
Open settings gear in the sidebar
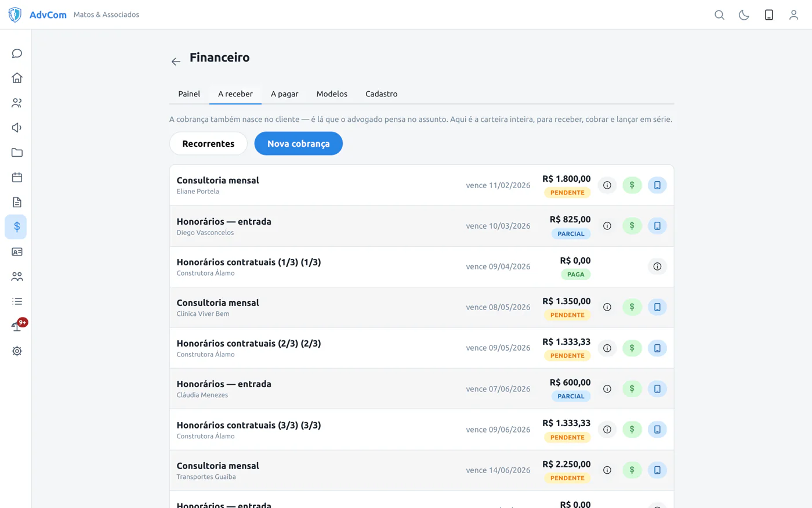pyautogui.click(x=17, y=351)
